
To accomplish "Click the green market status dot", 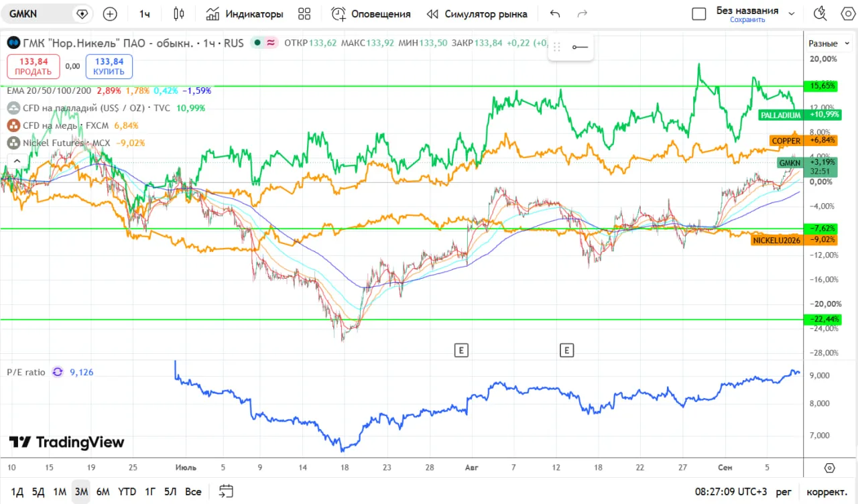I will (x=257, y=43).
